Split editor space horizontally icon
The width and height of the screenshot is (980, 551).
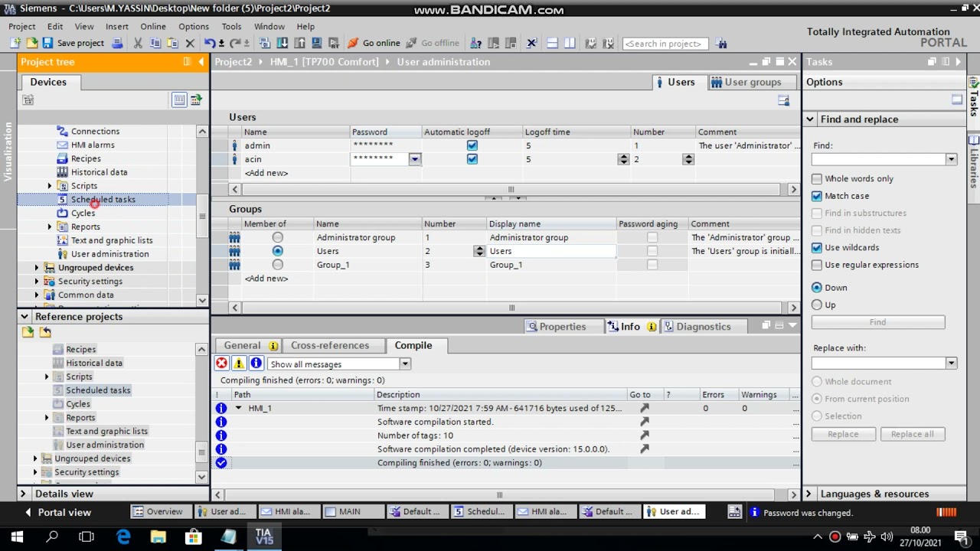click(553, 44)
